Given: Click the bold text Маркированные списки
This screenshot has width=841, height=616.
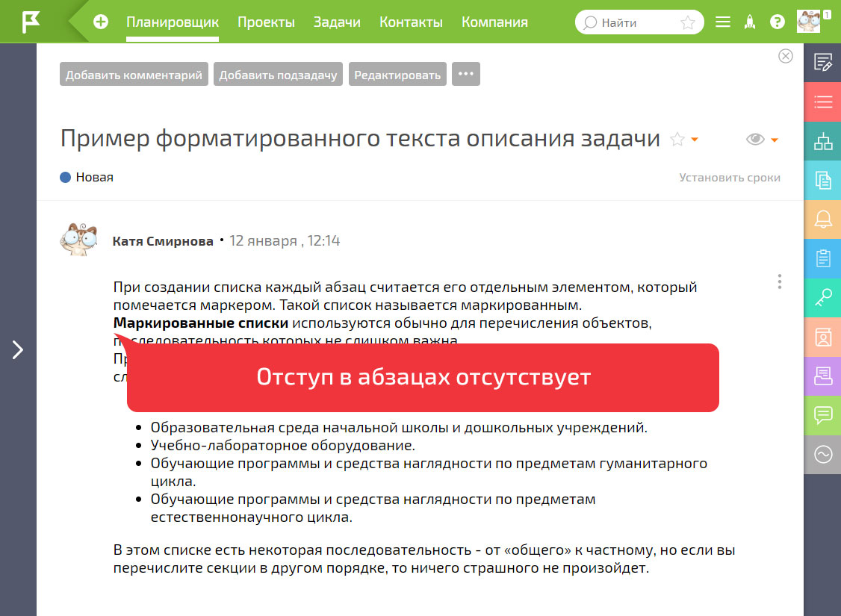Looking at the screenshot, I should click(x=201, y=323).
